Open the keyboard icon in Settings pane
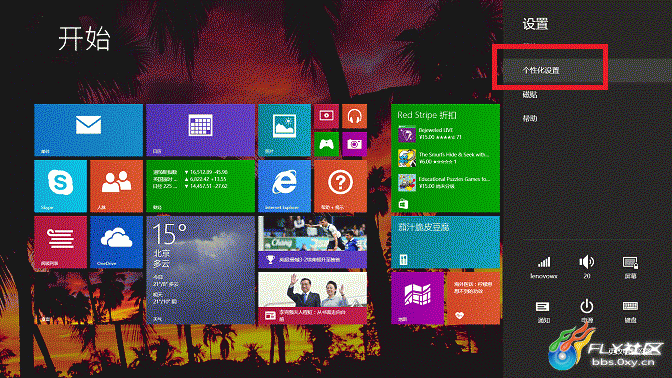The image size is (672, 378). click(630, 311)
